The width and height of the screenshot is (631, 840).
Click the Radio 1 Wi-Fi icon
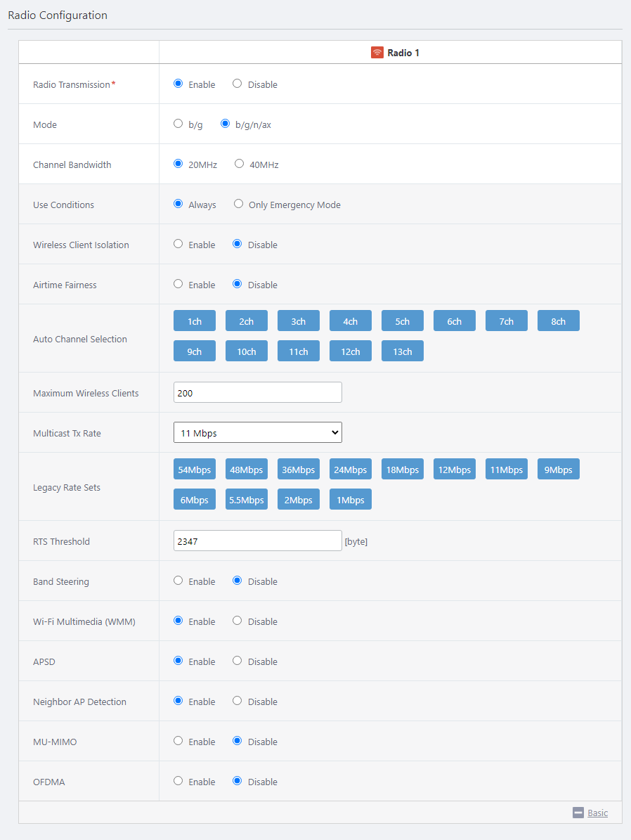click(x=377, y=53)
